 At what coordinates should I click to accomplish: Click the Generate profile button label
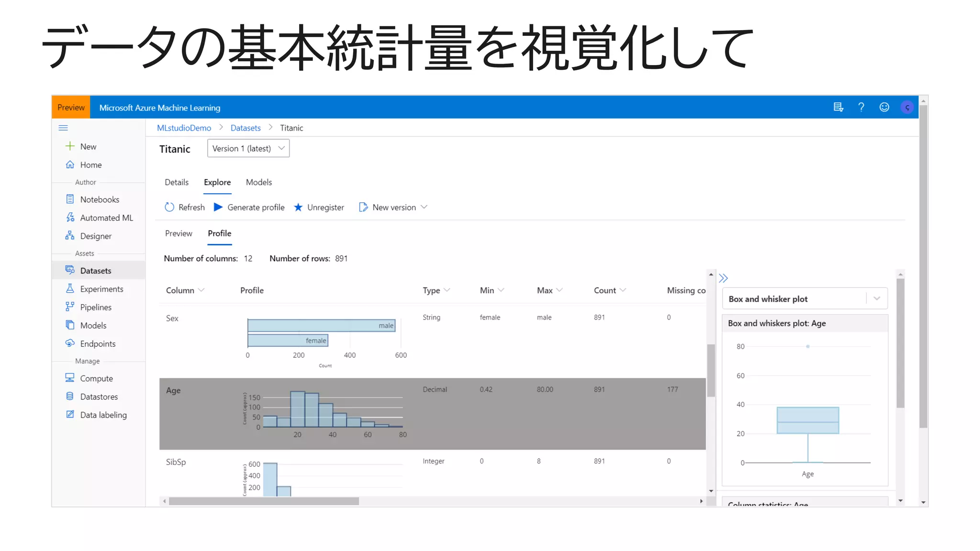256,207
